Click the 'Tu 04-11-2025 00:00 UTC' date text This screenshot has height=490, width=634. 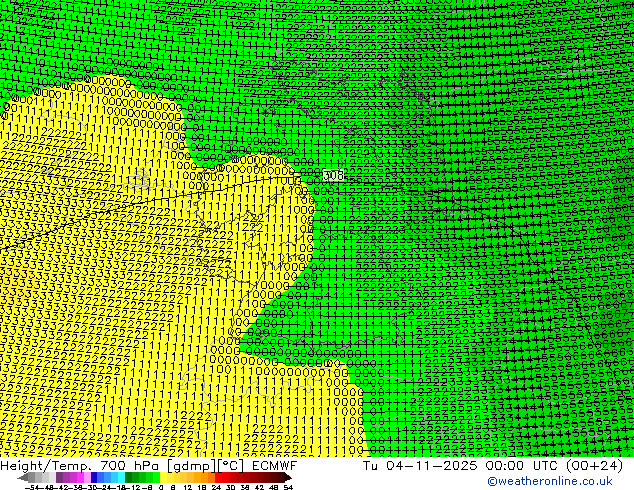[x=461, y=466]
